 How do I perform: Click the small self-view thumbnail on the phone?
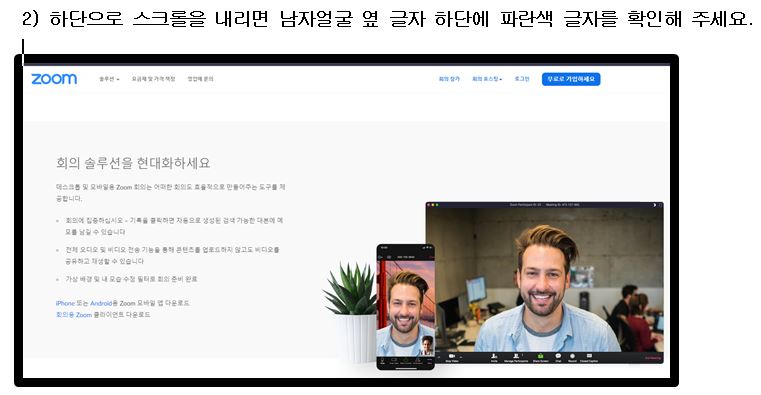tap(427, 346)
